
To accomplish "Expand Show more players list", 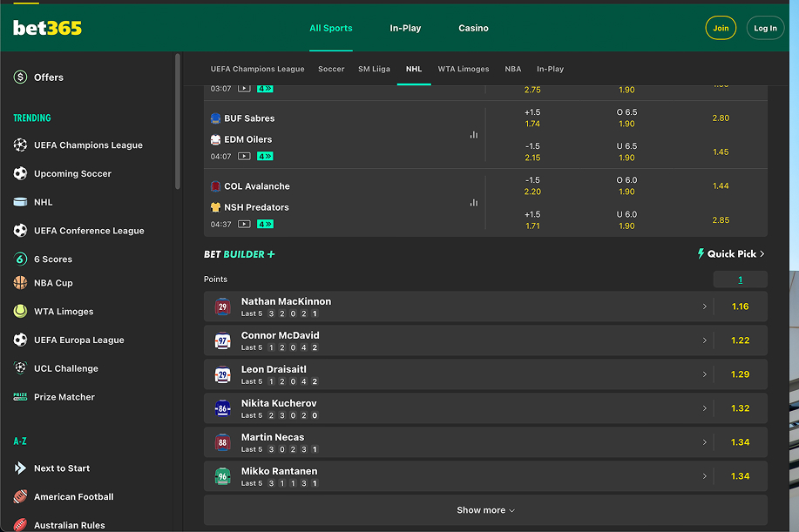I will pos(485,510).
